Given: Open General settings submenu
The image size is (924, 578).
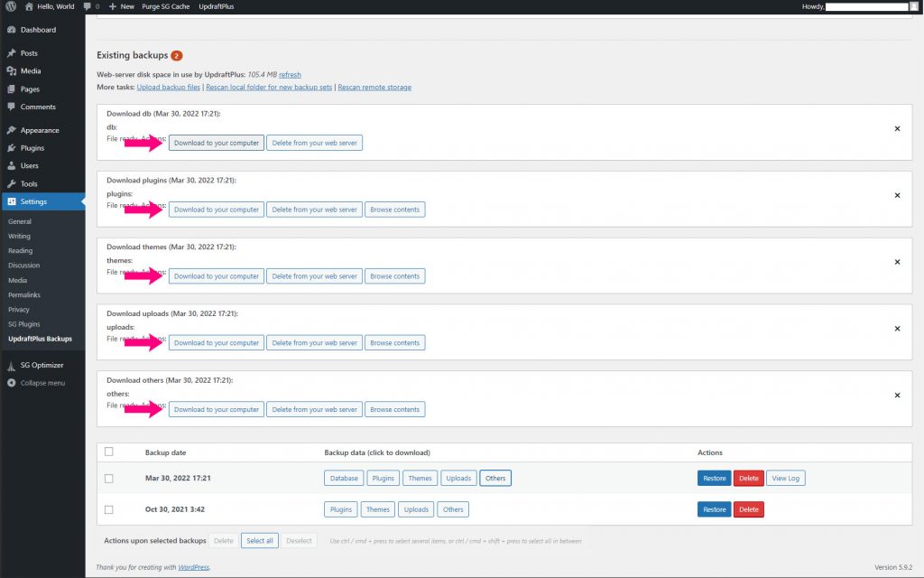Looking at the screenshot, I should coord(20,222).
